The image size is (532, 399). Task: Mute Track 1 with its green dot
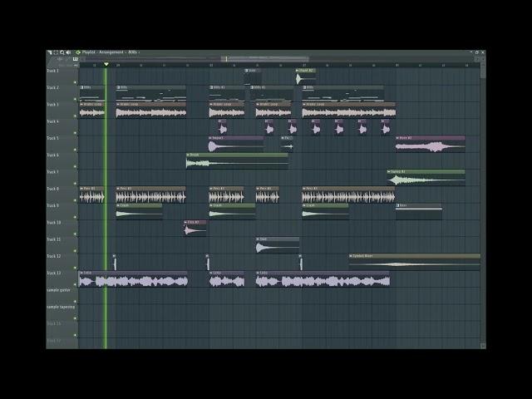pos(75,82)
